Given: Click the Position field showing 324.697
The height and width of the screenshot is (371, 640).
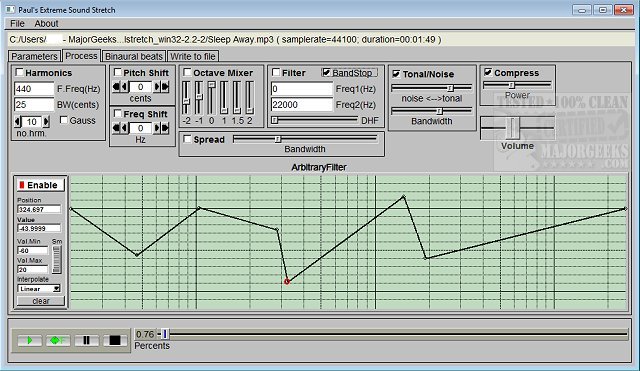Looking at the screenshot, I should point(39,209).
